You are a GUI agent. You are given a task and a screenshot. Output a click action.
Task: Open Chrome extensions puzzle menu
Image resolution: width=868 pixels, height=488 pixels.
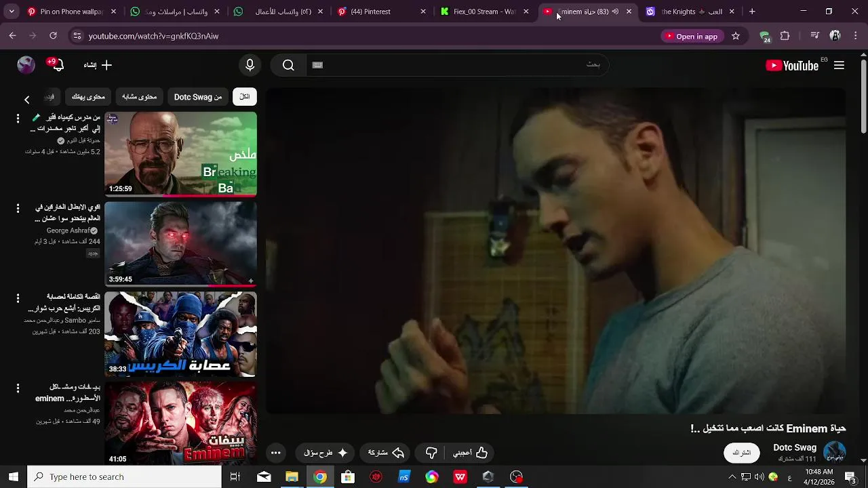point(785,36)
